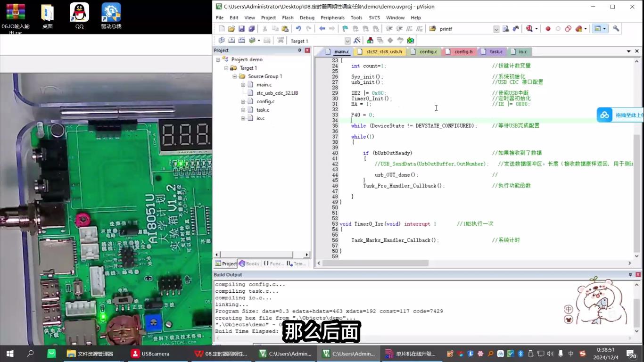Click the Save file toolbar icon
Viewport: 644px width, 362px height.
pos(241,29)
